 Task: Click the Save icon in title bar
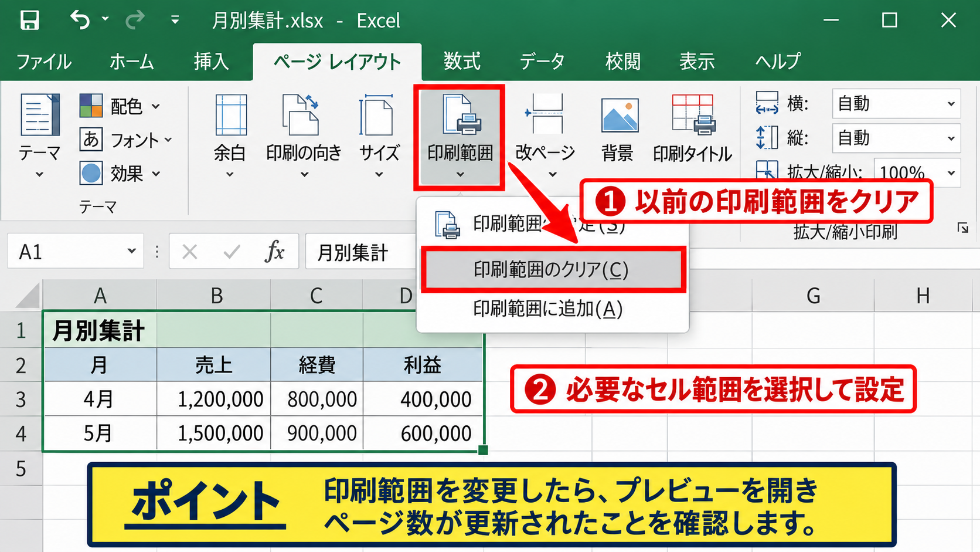29,21
